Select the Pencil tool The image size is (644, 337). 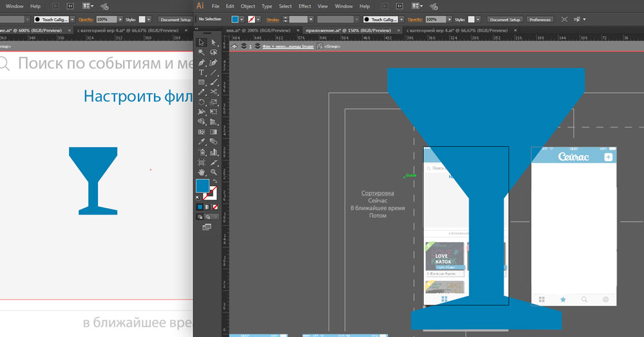[x=201, y=92]
